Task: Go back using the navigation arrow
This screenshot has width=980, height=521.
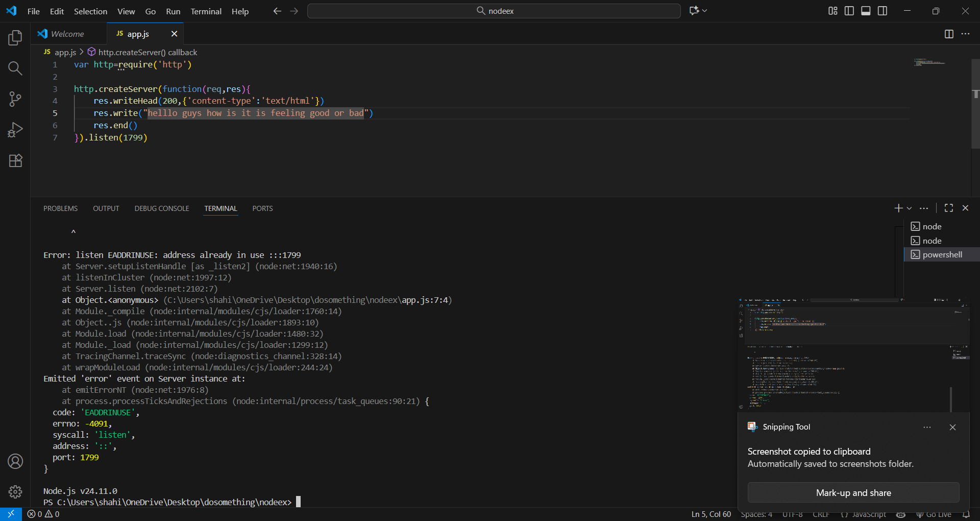Action: [x=277, y=11]
